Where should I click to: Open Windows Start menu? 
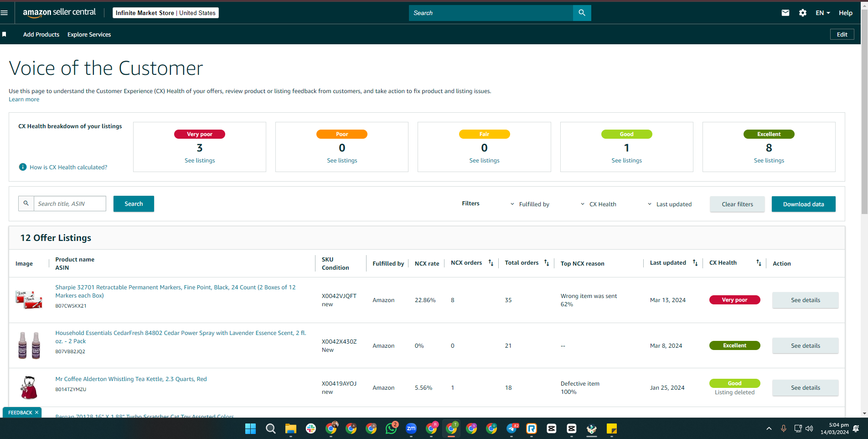tap(250, 429)
